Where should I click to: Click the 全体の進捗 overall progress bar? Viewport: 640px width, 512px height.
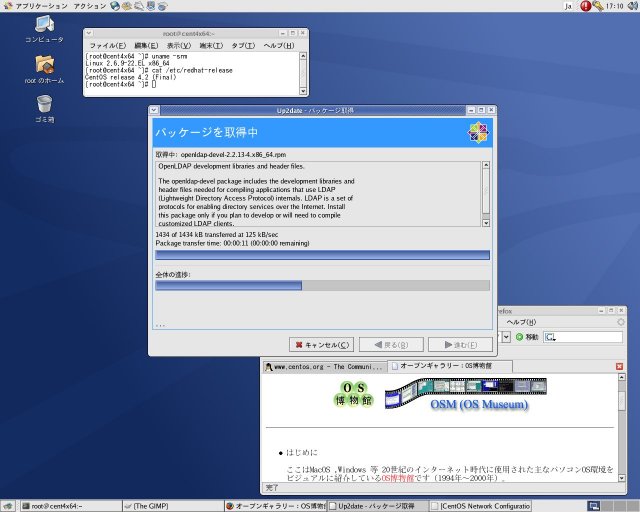(322, 285)
